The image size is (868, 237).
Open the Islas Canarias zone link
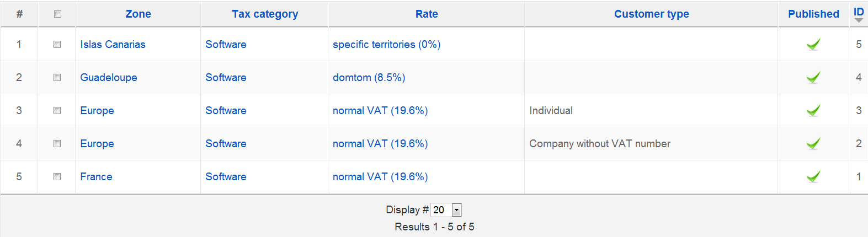click(x=113, y=45)
